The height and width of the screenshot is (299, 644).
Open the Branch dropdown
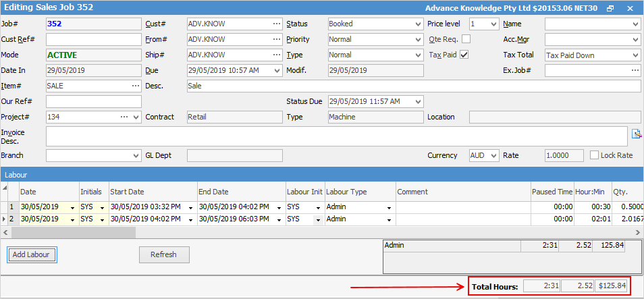136,156
